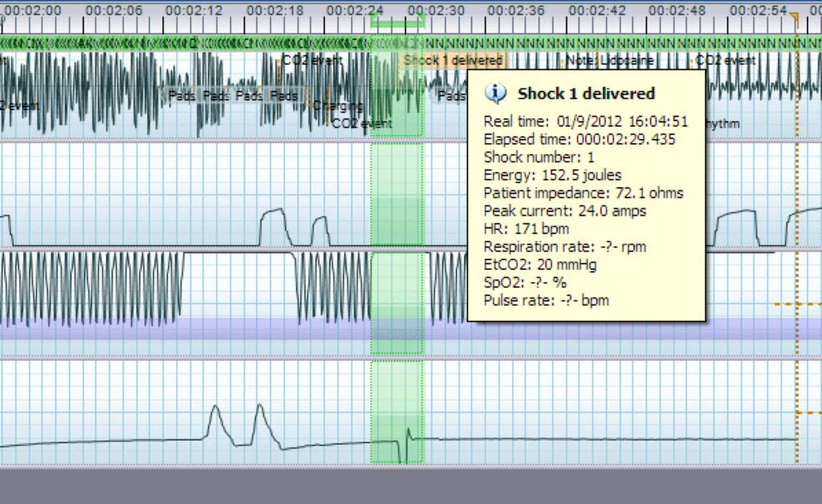822x504 pixels.
Task: Click the 00:02:54 time label
Action: pos(759,10)
